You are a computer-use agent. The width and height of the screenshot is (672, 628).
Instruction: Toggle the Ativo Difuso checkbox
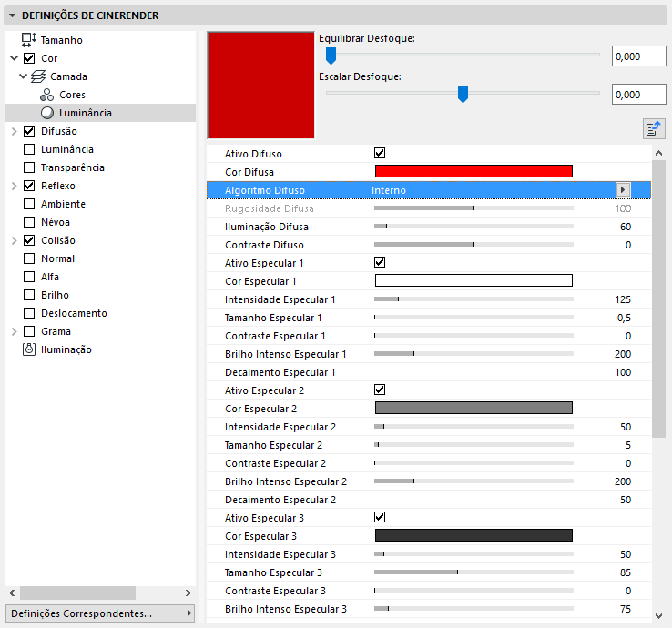tap(380, 153)
